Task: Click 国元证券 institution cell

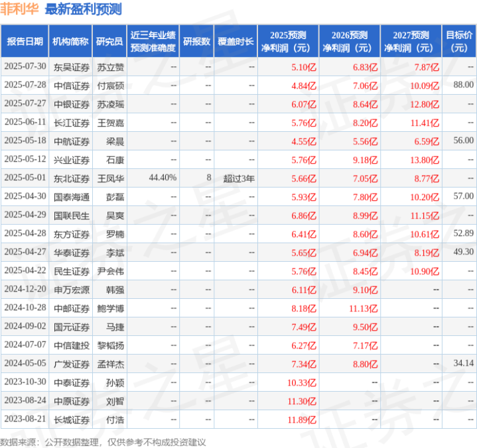Action: click(x=72, y=327)
